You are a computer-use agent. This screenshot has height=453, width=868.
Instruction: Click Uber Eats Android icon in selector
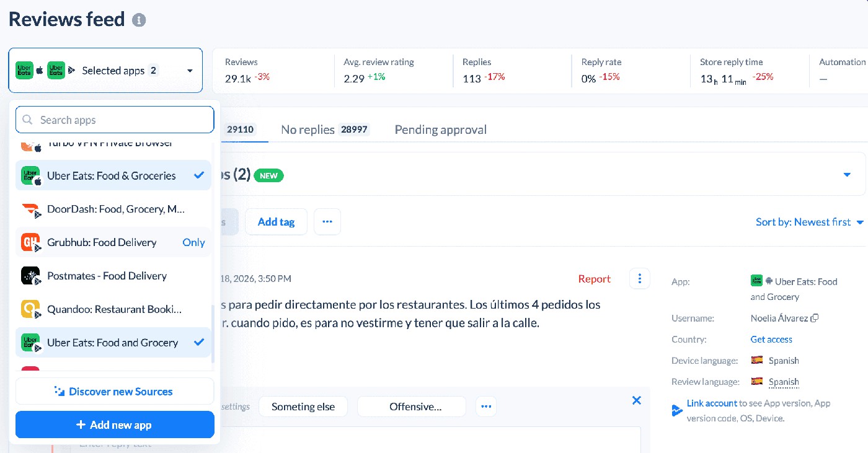click(56, 71)
